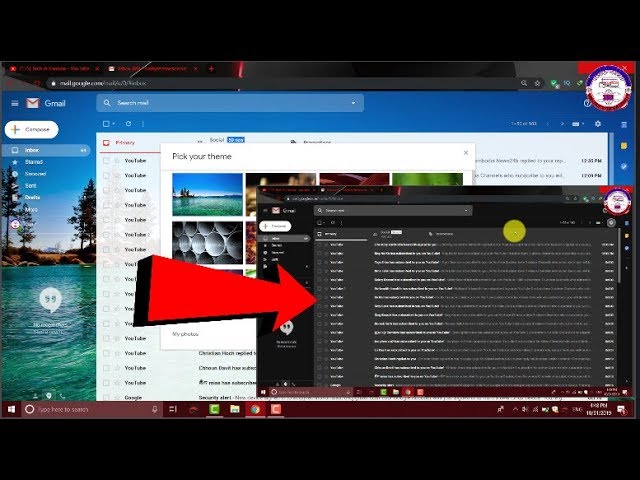This screenshot has width=640, height=480.
Task: Click the input tools keyboard icon
Action: point(576,124)
